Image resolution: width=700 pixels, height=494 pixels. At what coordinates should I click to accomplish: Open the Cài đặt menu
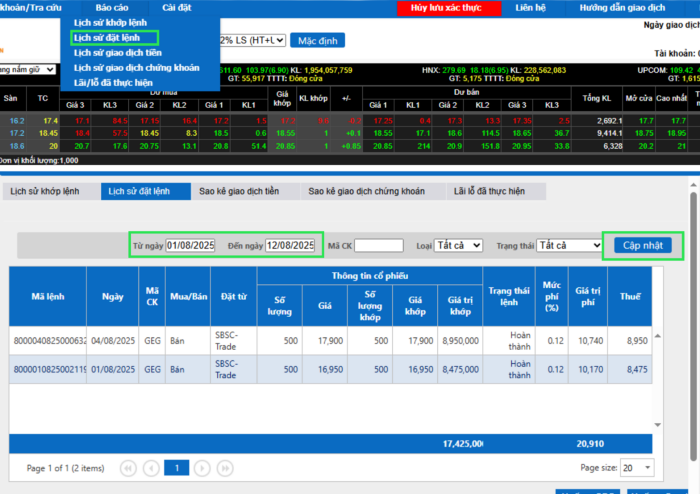point(177,8)
